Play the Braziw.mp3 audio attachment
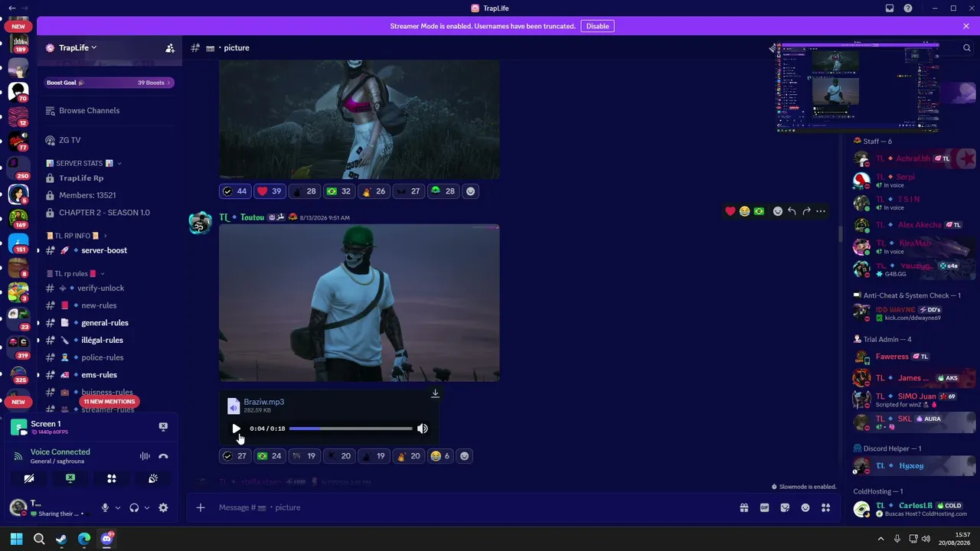 (236, 429)
